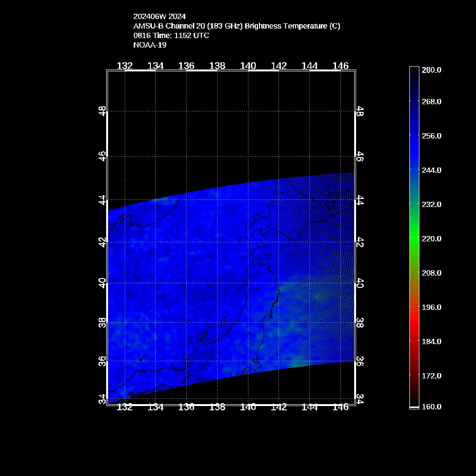Select the 172.0 colorbar tick label
The height and width of the screenshot is (476, 476).
pos(432,376)
